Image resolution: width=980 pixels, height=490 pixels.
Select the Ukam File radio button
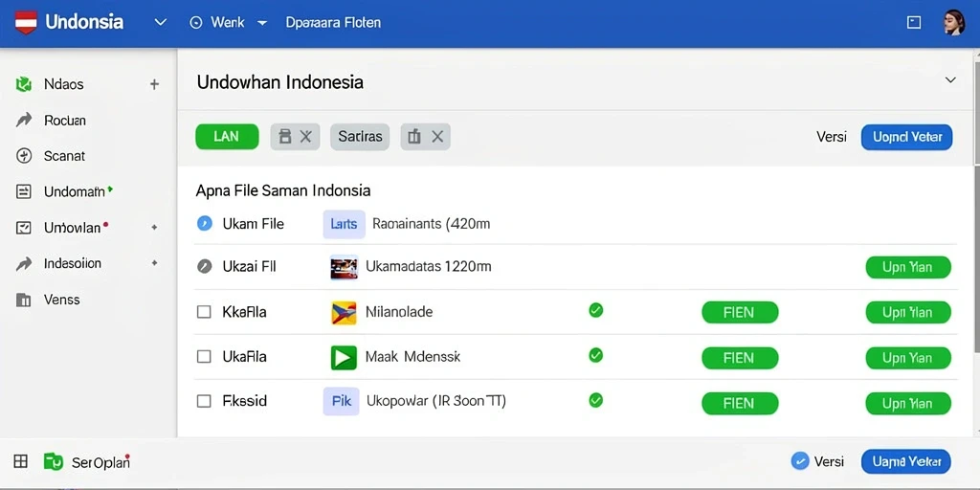(205, 223)
